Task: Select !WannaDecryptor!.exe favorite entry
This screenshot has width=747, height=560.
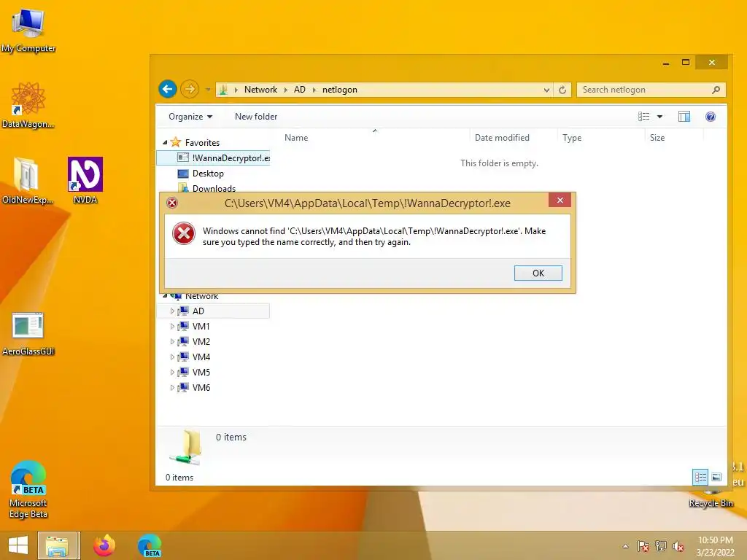Action: coord(214,158)
